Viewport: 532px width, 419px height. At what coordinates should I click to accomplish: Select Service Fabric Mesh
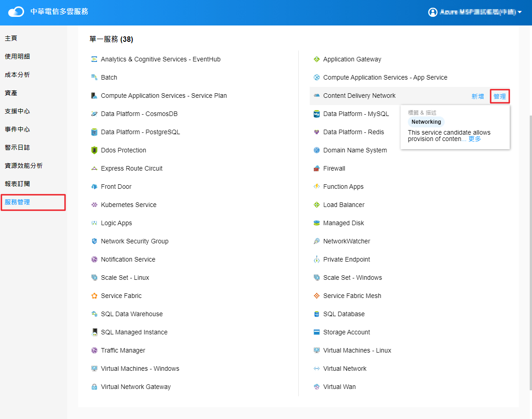point(352,296)
